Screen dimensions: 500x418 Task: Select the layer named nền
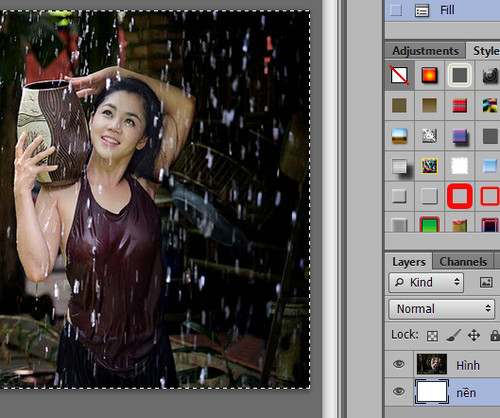[466, 393]
